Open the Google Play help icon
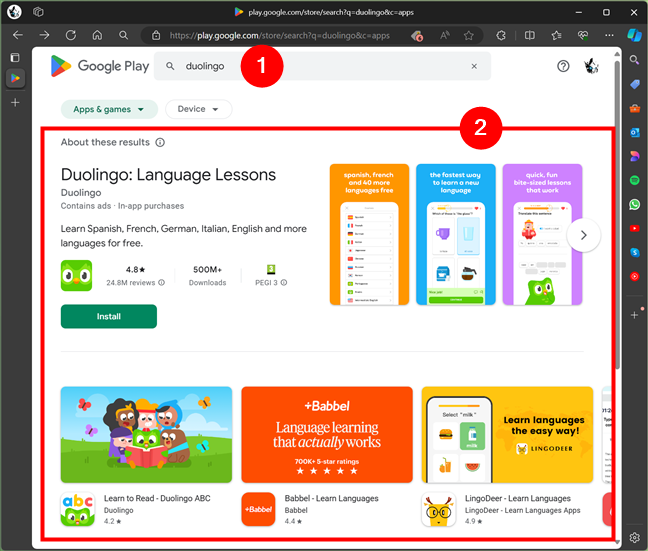Viewport: 648px width, 551px height. [x=563, y=66]
